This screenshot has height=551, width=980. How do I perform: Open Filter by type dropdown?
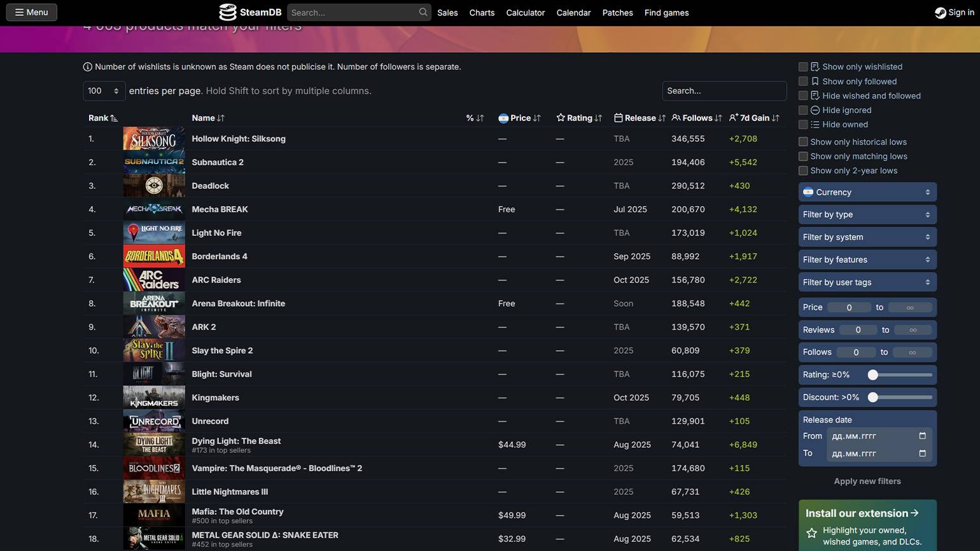867,214
